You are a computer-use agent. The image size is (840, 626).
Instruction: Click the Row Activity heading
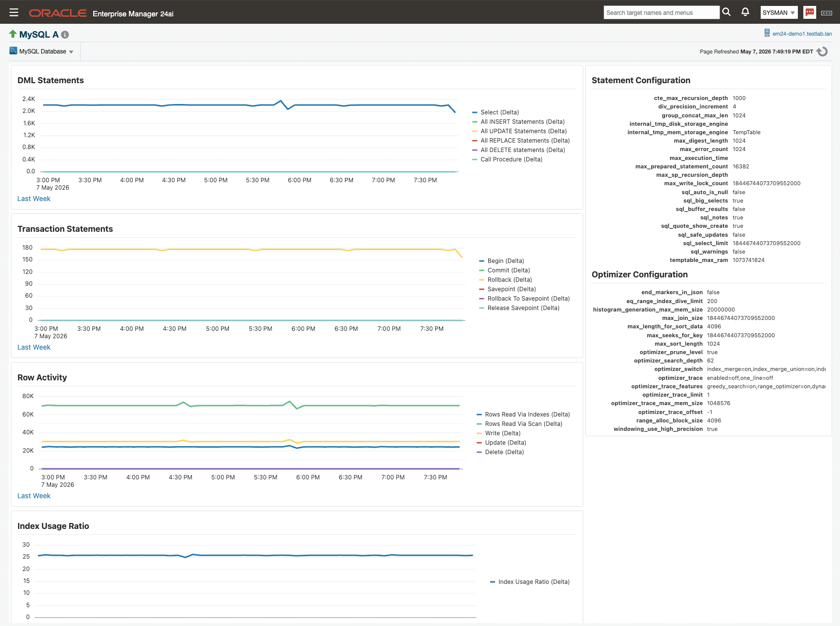(42, 377)
